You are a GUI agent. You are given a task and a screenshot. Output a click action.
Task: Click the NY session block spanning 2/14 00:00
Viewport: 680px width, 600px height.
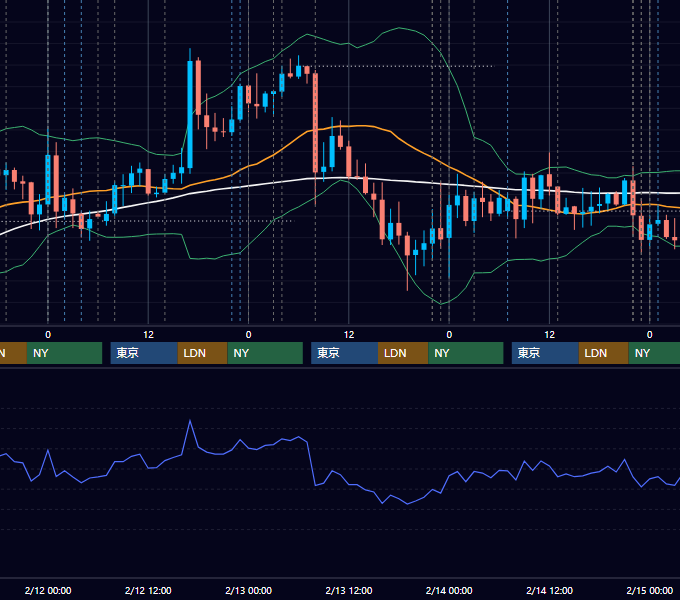coord(466,353)
